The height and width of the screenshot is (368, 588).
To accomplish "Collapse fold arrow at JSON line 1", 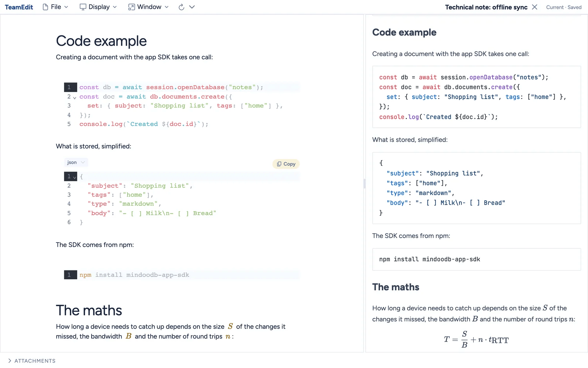I will [75, 177].
